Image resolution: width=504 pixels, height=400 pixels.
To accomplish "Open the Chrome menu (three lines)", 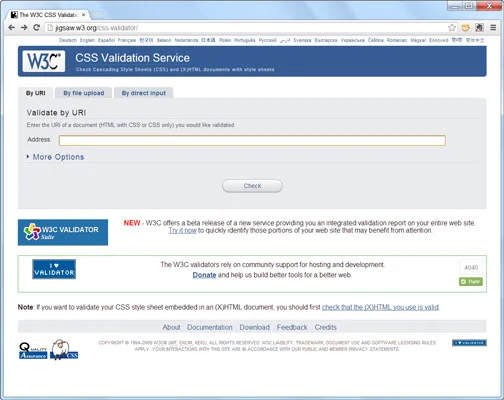I will (x=493, y=28).
